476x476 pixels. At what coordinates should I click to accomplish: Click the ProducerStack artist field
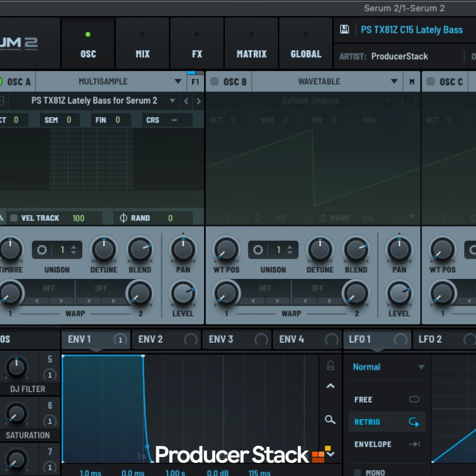pyautogui.click(x=399, y=56)
